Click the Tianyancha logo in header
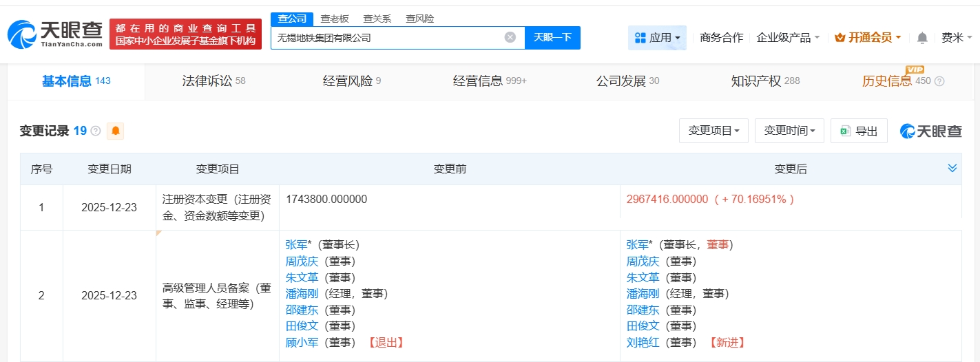980x362 pixels. [x=55, y=34]
